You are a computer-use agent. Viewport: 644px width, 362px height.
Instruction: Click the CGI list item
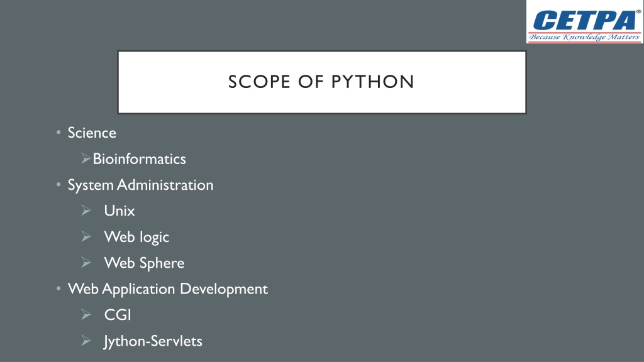[x=118, y=315]
